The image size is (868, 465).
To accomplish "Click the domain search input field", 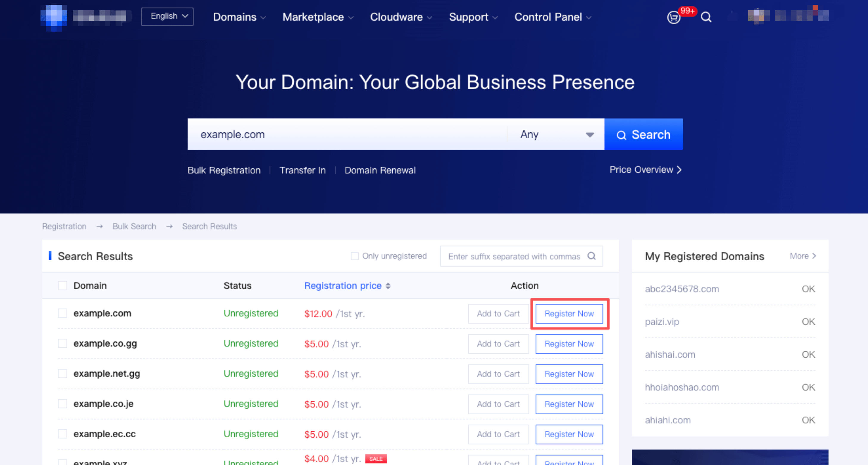I will tap(347, 134).
